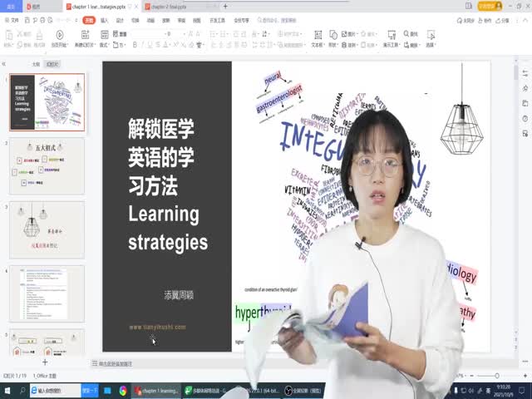Switch to the Outline (大纲) panel tab
532x399 pixels.
point(36,64)
